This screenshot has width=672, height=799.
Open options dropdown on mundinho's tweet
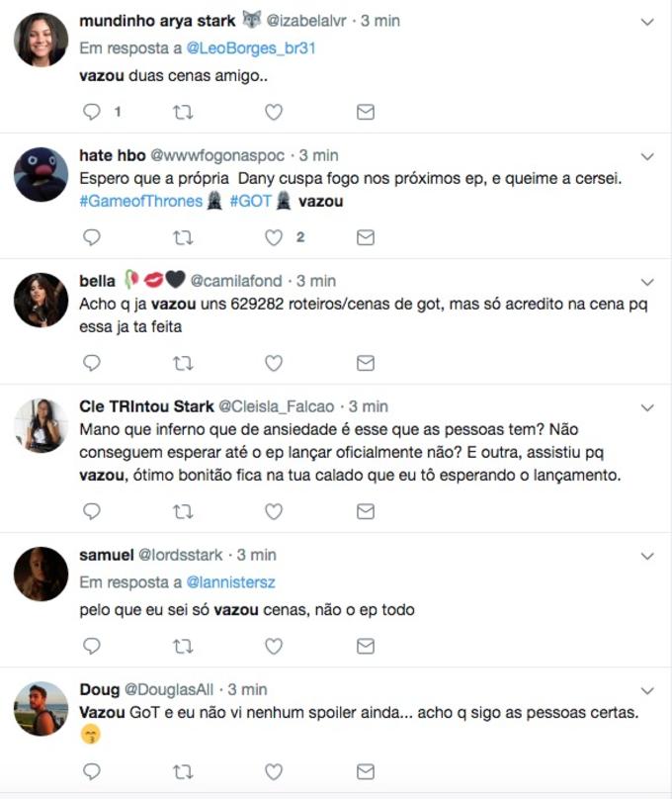click(x=648, y=19)
